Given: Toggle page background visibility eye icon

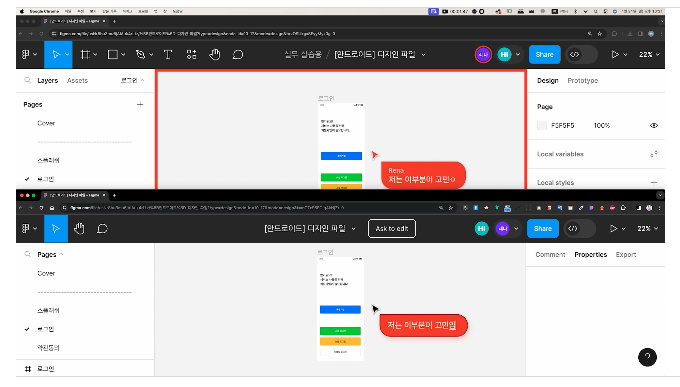Looking at the screenshot, I should point(654,125).
